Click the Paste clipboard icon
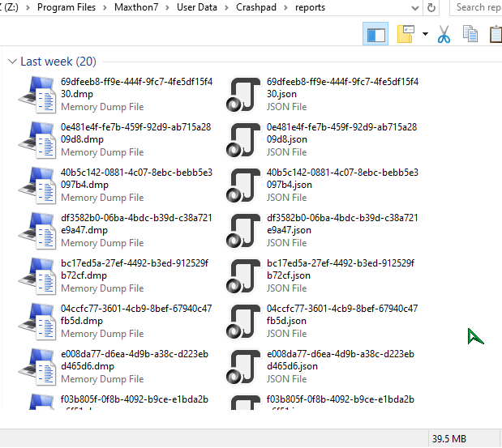This screenshot has height=448, width=502. click(x=495, y=34)
